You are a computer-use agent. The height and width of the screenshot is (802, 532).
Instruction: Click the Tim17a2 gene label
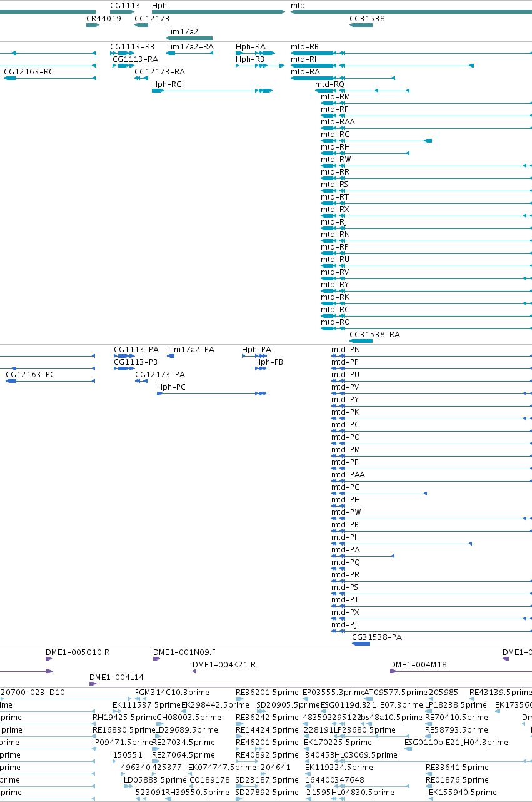pos(182,31)
